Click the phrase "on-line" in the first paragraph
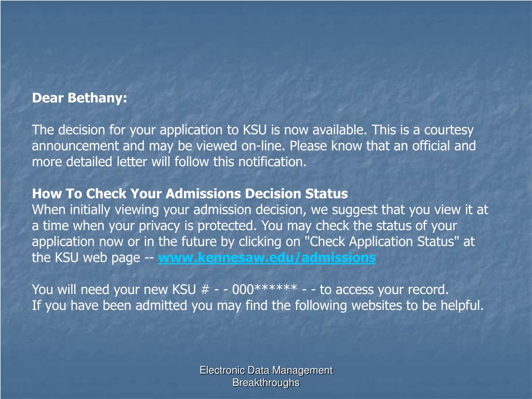This screenshot has width=532, height=399. [x=261, y=146]
